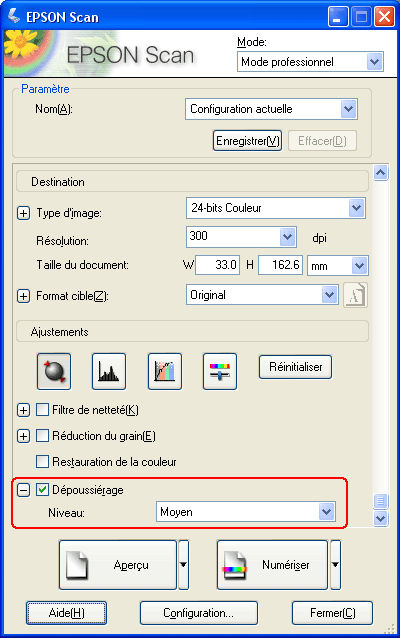
Task: Click the Aperçu preview button
Action: click(118, 565)
